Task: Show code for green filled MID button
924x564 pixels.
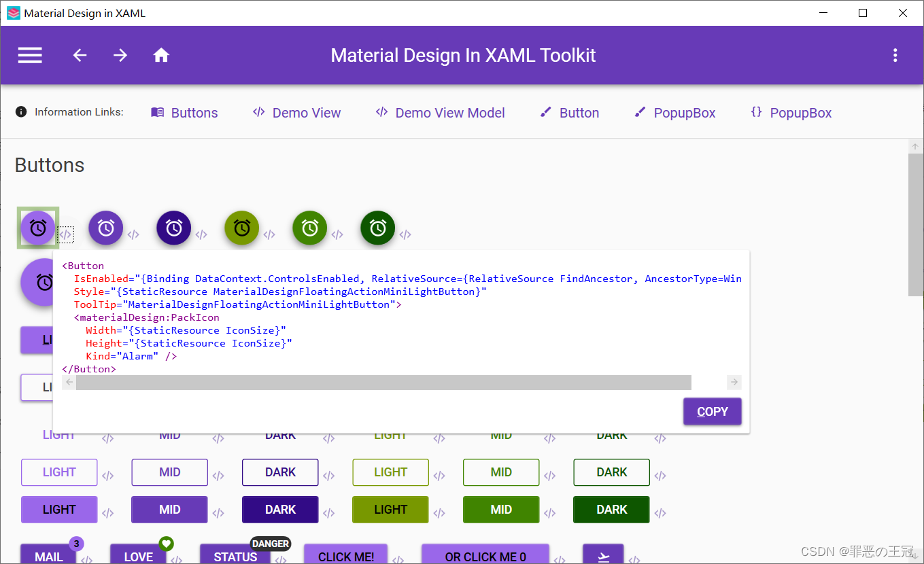Action: pyautogui.click(x=549, y=514)
